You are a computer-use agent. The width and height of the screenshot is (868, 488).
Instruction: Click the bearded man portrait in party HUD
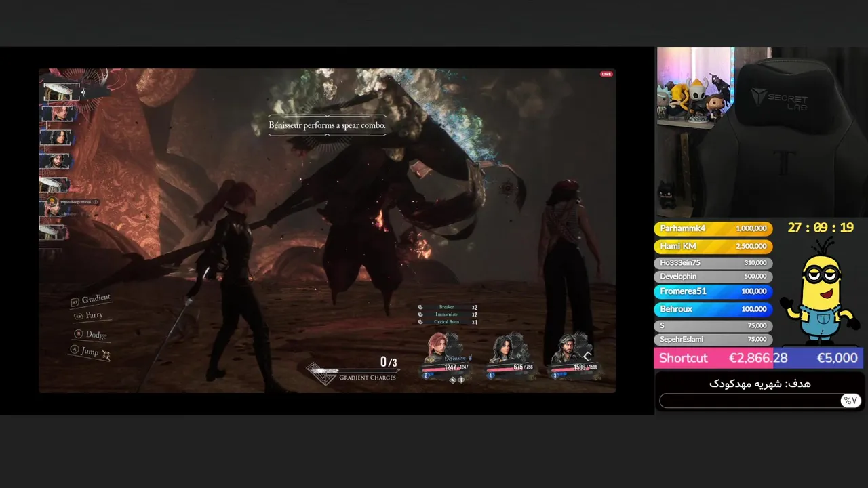coord(568,347)
